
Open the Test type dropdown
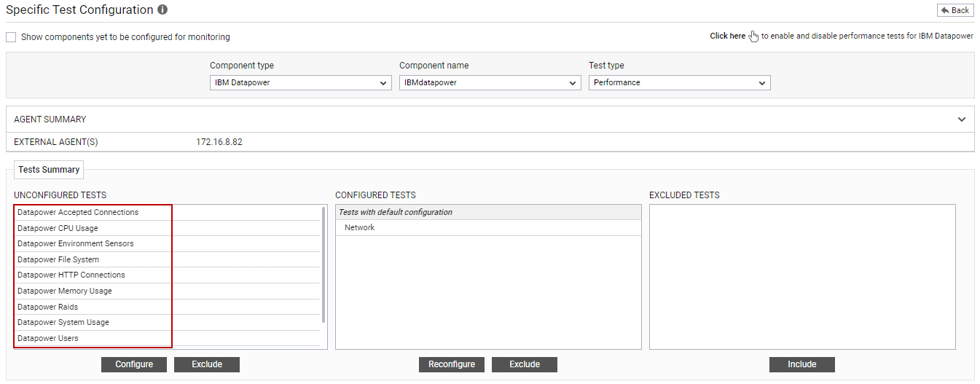click(680, 83)
